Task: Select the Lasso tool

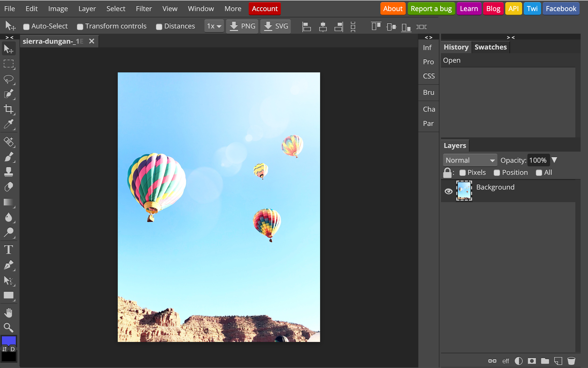Action: (9, 79)
